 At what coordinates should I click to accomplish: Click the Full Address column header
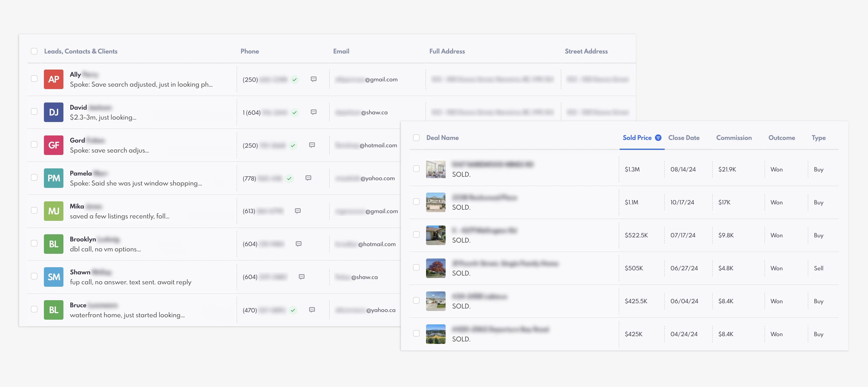[x=447, y=51]
